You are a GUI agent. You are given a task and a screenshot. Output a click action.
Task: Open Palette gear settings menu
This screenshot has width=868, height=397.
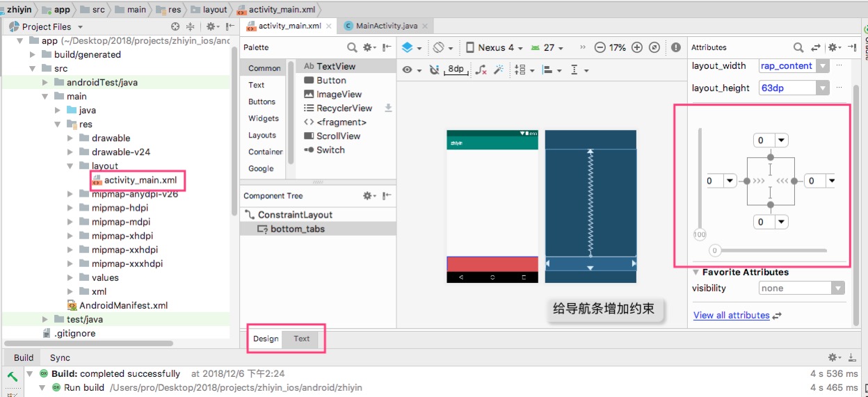click(x=369, y=47)
